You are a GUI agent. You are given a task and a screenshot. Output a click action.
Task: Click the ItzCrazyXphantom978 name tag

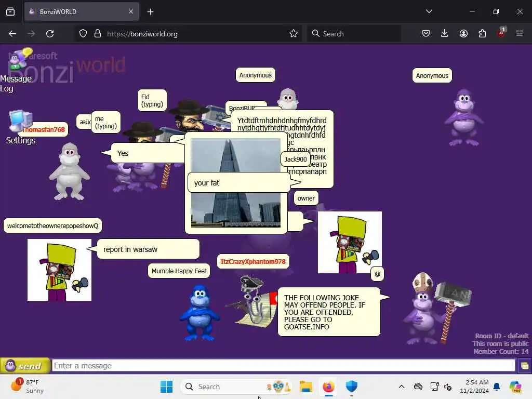click(253, 262)
